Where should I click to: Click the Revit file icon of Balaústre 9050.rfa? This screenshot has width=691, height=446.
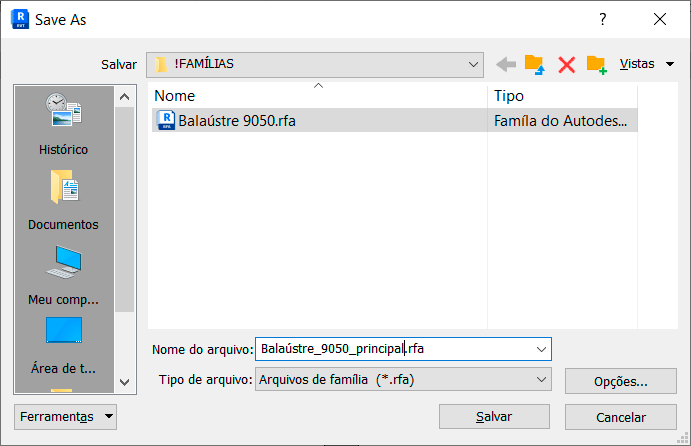click(165, 121)
